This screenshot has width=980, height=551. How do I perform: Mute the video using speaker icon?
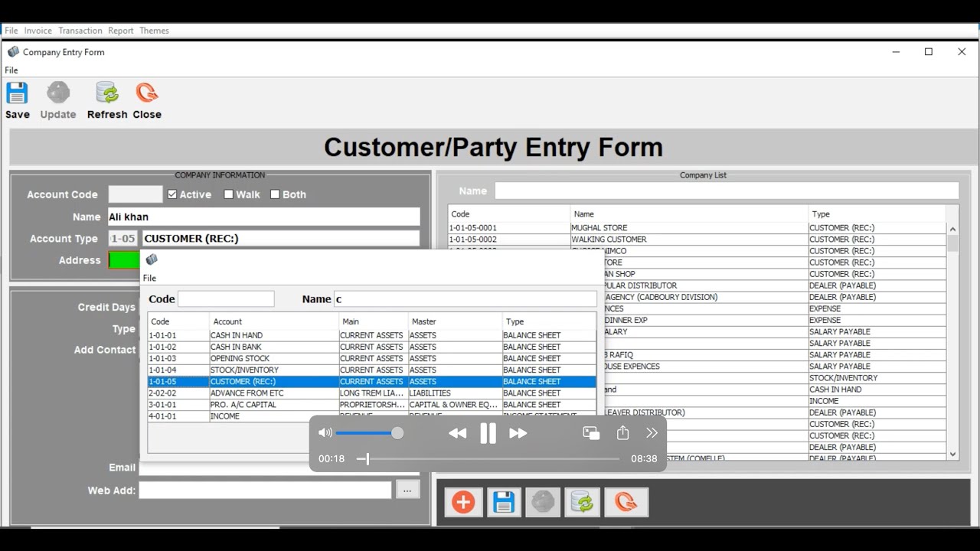(x=325, y=433)
